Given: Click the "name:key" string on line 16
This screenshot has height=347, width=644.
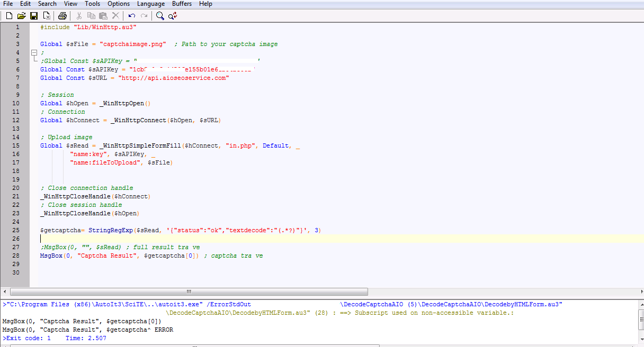Looking at the screenshot, I should (x=88, y=154).
